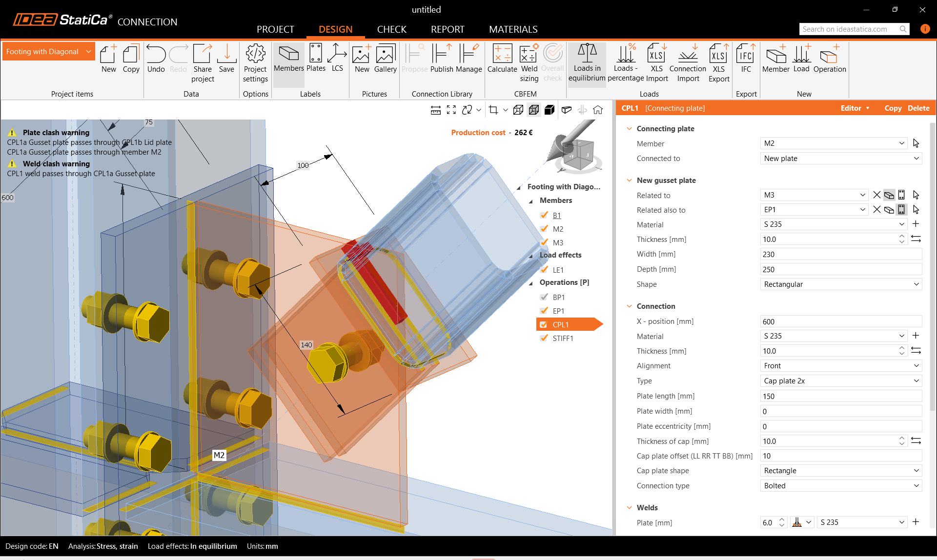Image resolution: width=937 pixels, height=560 pixels.
Task: Collapse the Welds section
Action: (x=629, y=508)
